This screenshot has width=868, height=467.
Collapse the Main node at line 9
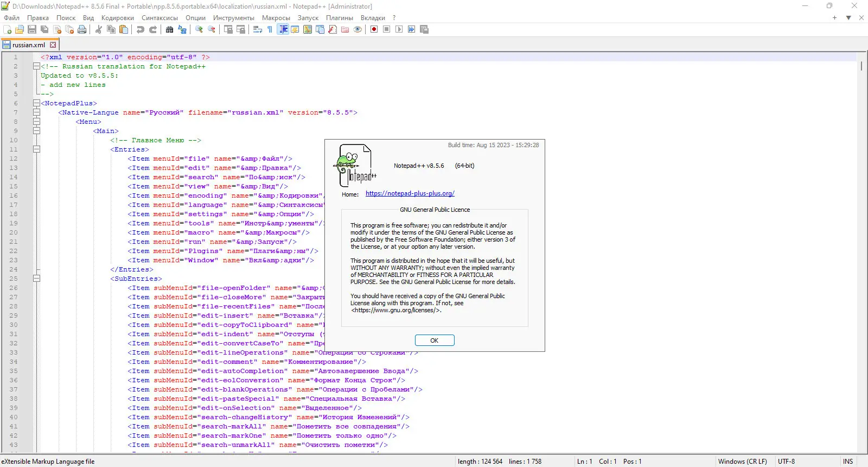(36, 131)
